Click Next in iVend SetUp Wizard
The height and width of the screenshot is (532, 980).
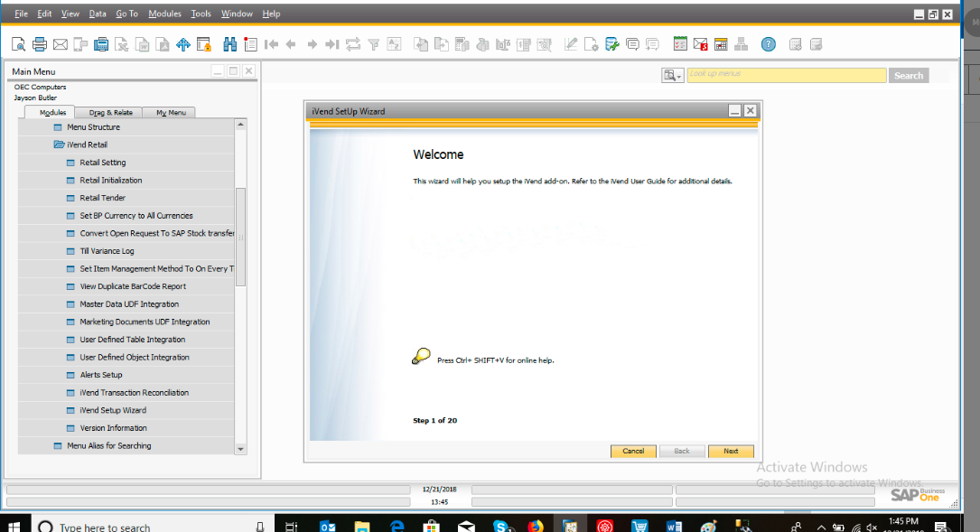731,452
